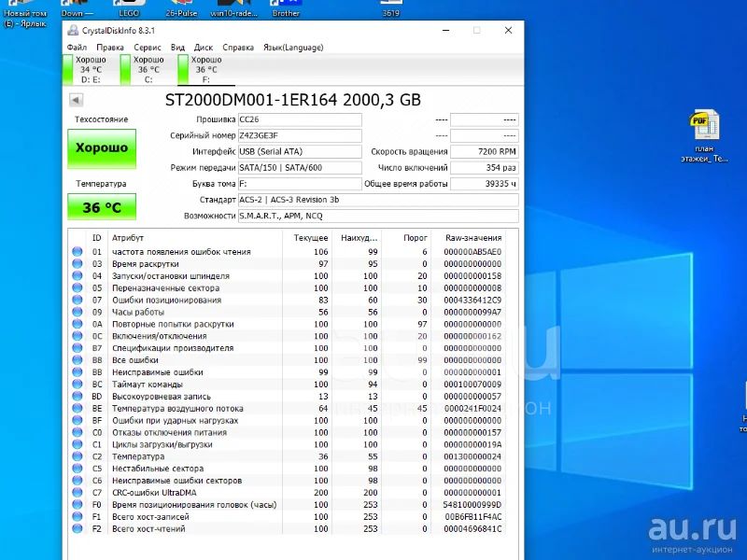Click status circle for attribute BD
The width and height of the screenshot is (747, 560).
(78, 396)
